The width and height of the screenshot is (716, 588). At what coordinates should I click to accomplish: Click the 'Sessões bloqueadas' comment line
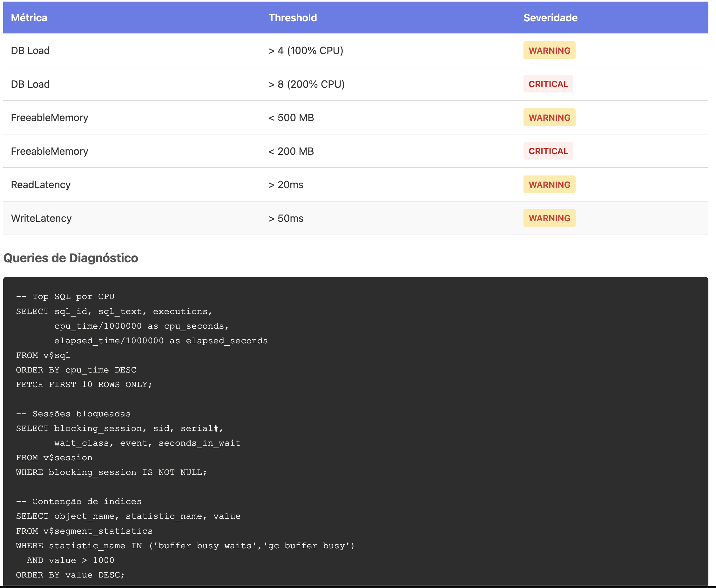73,414
